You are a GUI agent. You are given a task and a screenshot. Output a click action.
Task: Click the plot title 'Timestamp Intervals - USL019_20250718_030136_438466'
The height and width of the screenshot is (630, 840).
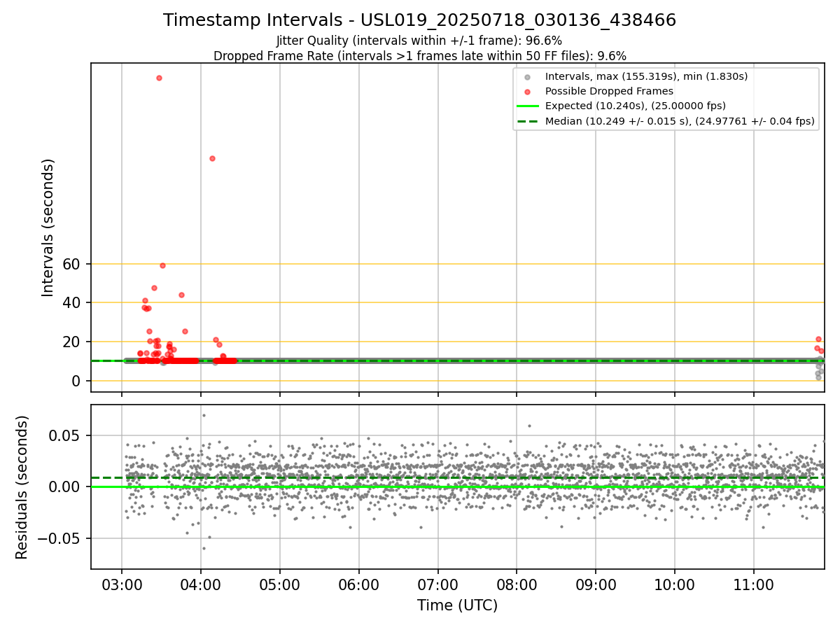(420, 20)
